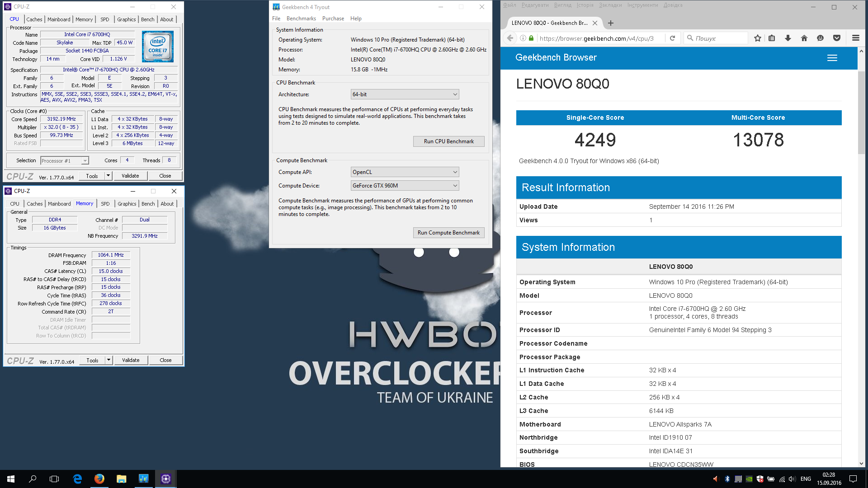Click ENG language indicator in system tray

(806, 479)
